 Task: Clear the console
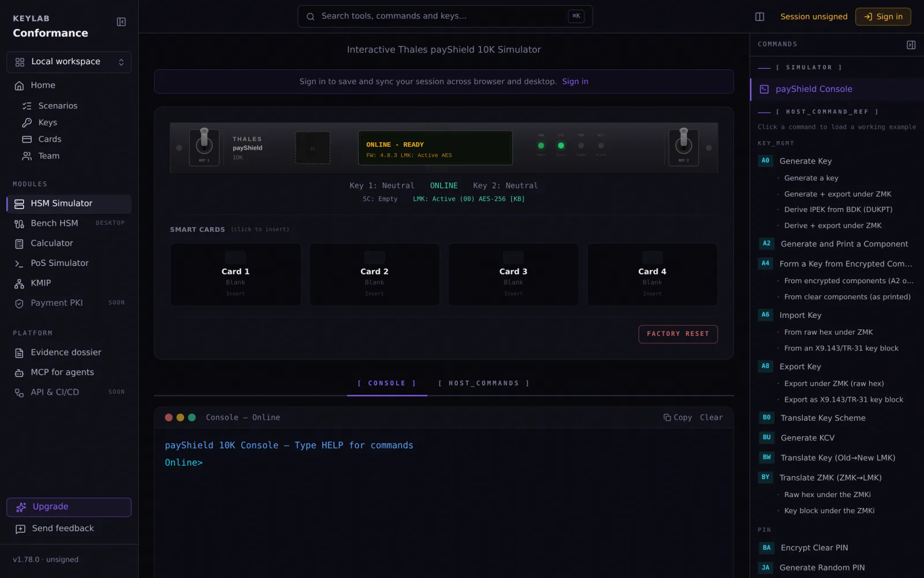coord(711,417)
